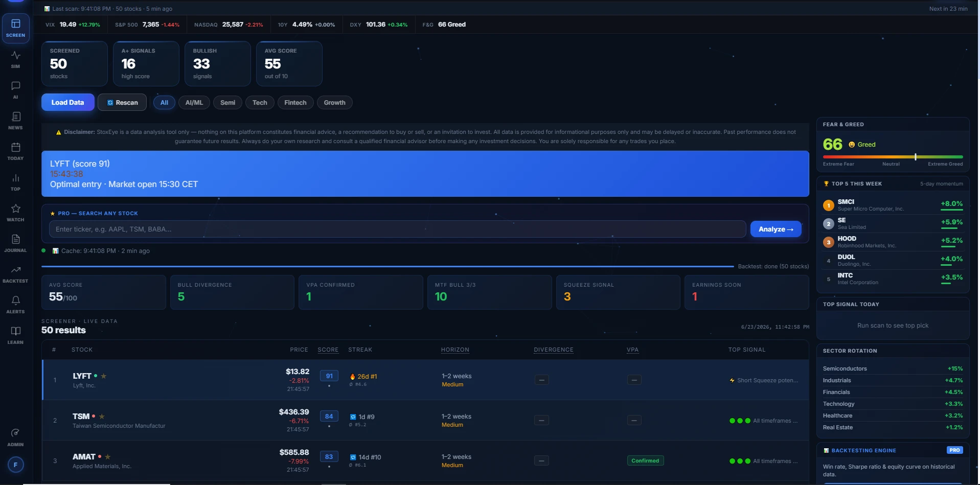Open the News sidebar icon
Viewport: 980px width, 485px height.
tap(15, 121)
